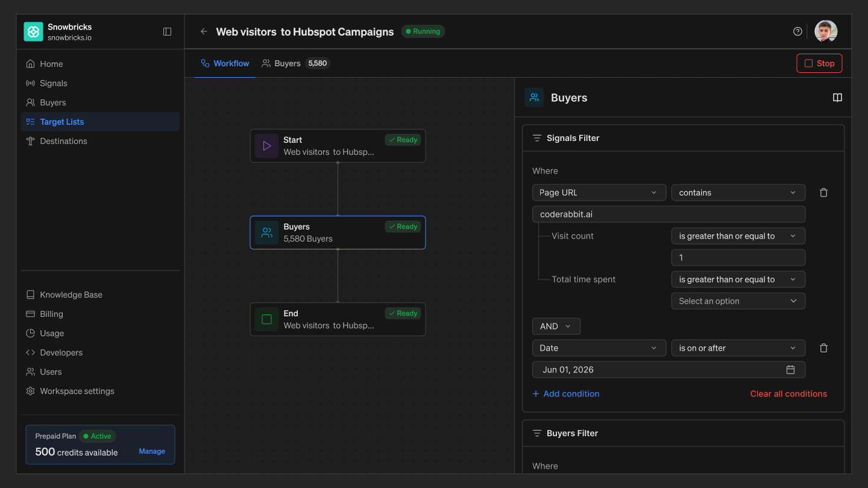
Task: Open Users in the sidebar
Action: [x=100, y=372]
